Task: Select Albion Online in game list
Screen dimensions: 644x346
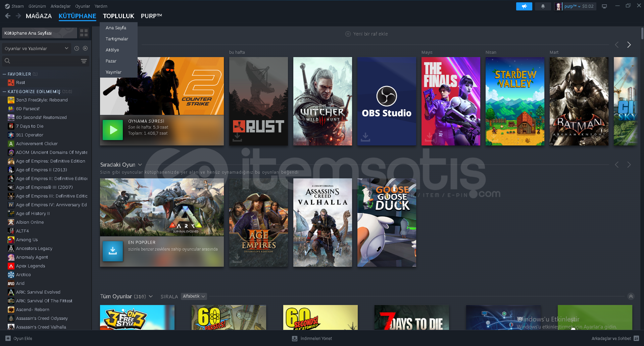Action: click(30, 222)
